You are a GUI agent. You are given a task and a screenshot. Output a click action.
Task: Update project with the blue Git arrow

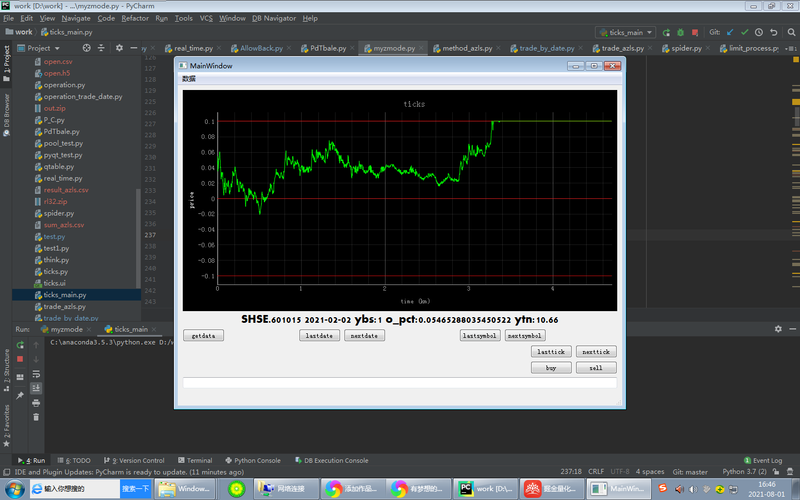coord(730,32)
